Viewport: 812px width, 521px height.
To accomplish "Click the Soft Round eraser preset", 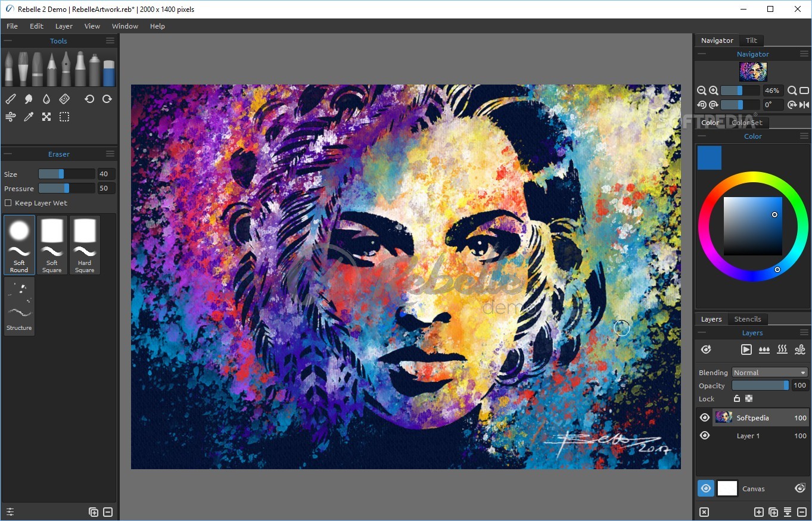I will coord(19,244).
